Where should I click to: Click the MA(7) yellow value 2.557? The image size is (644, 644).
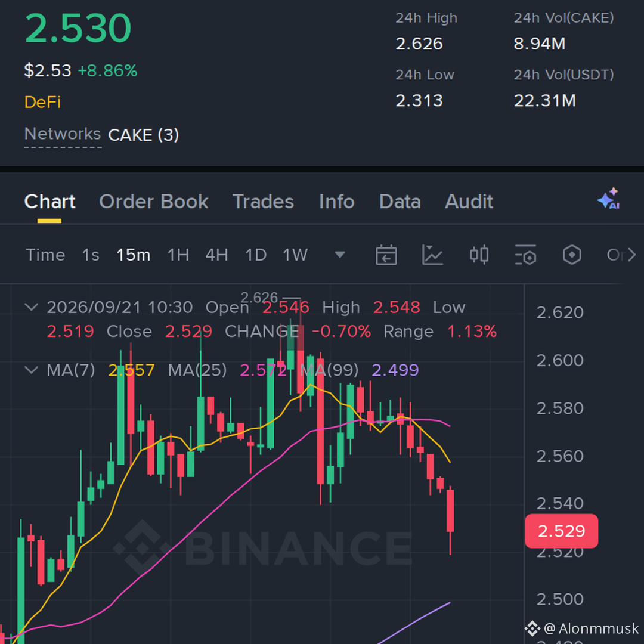[x=131, y=370]
